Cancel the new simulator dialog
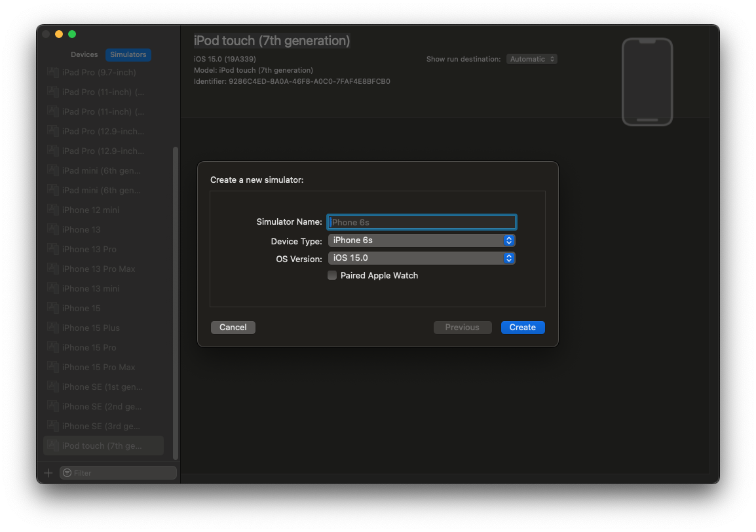The height and width of the screenshot is (532, 756). (233, 327)
